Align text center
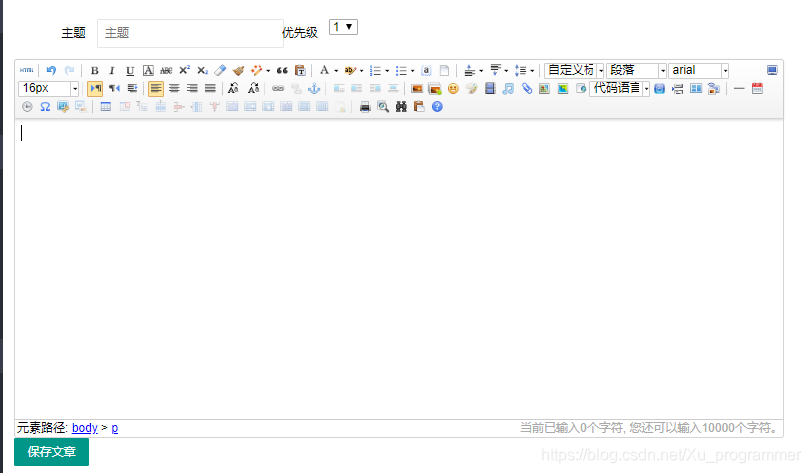811x473 pixels. [x=174, y=88]
